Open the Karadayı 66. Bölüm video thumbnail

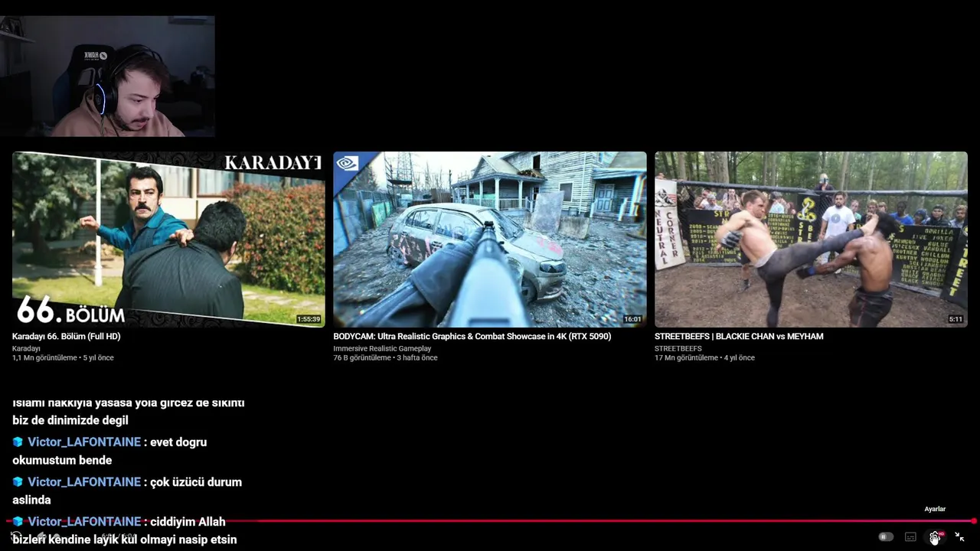pos(168,240)
